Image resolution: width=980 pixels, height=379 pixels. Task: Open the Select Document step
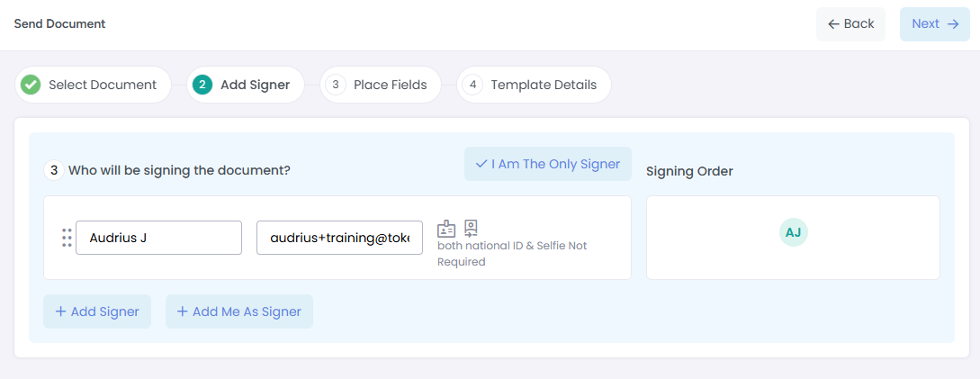click(x=103, y=85)
